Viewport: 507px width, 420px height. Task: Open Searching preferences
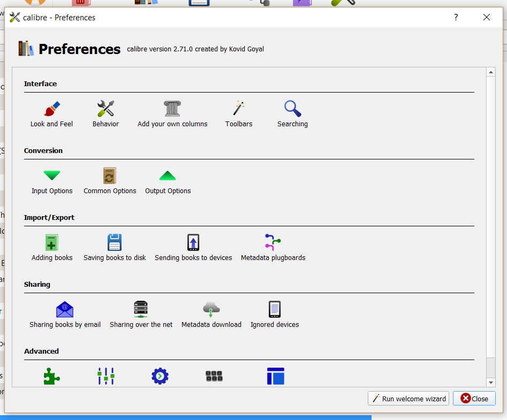[x=293, y=114]
